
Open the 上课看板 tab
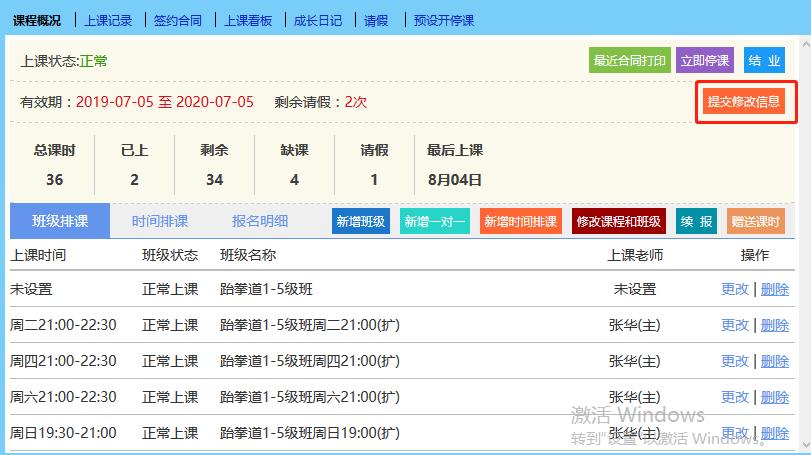click(x=247, y=20)
